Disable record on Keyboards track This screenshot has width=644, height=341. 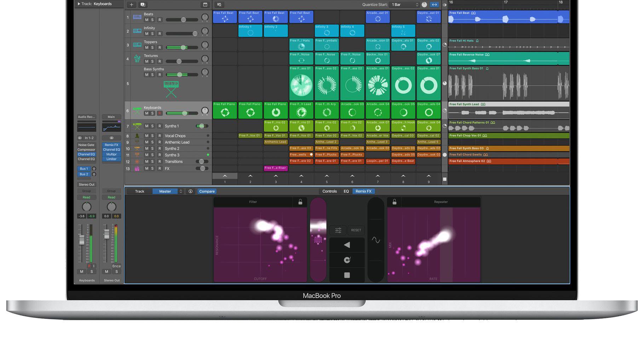[160, 113]
